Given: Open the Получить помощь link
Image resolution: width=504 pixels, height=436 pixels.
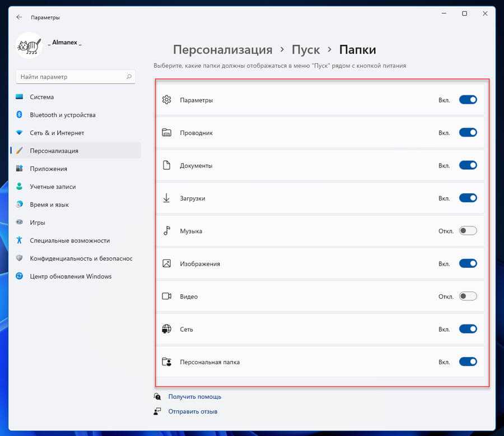Looking at the screenshot, I should tap(194, 397).
